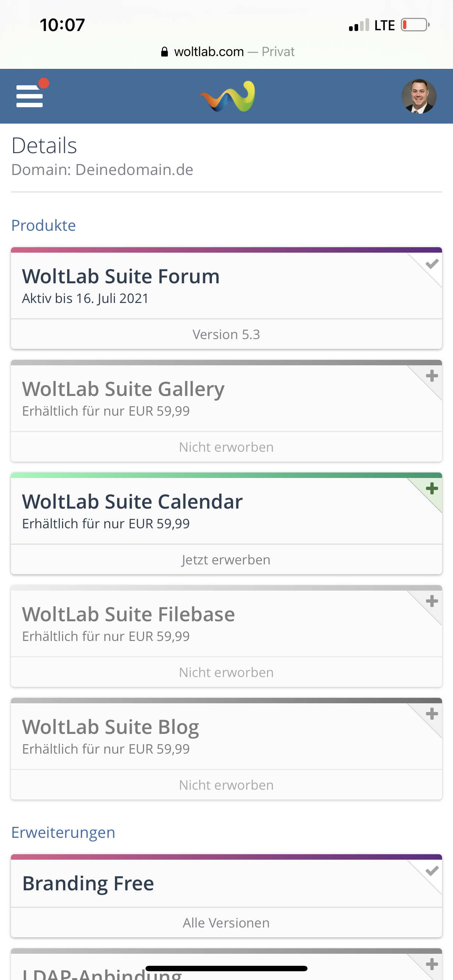Screen dimensions: 453x980
Task: Open the hamburger navigation menu
Action: point(30,96)
